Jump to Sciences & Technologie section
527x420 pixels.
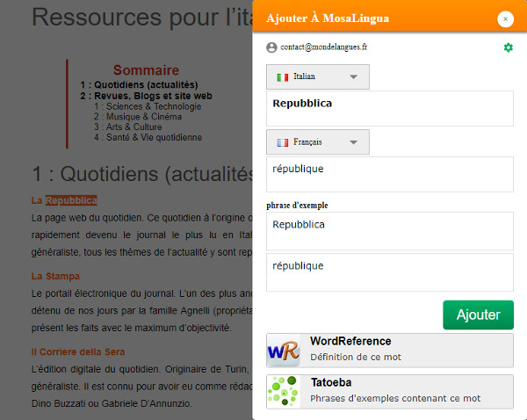pyautogui.click(x=148, y=106)
